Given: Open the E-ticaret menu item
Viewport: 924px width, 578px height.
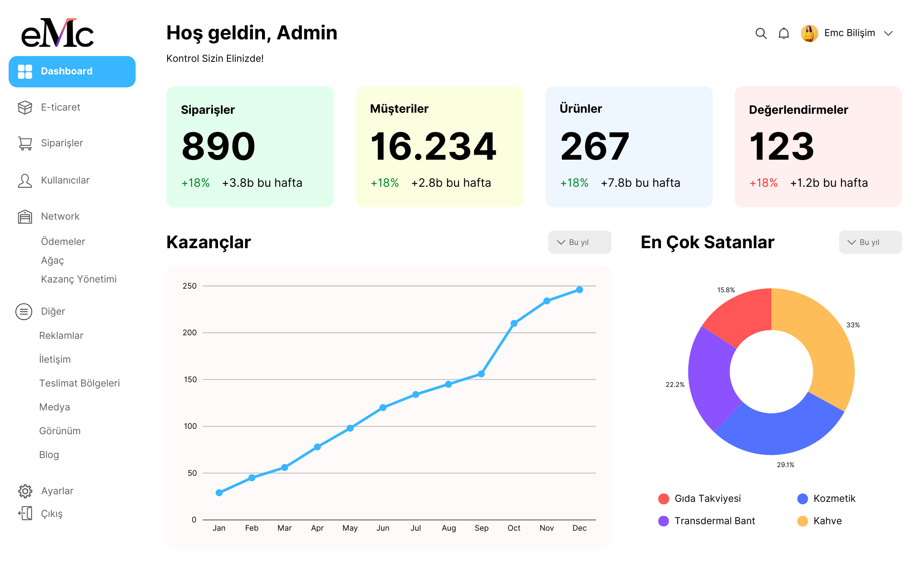Looking at the screenshot, I should pos(60,107).
